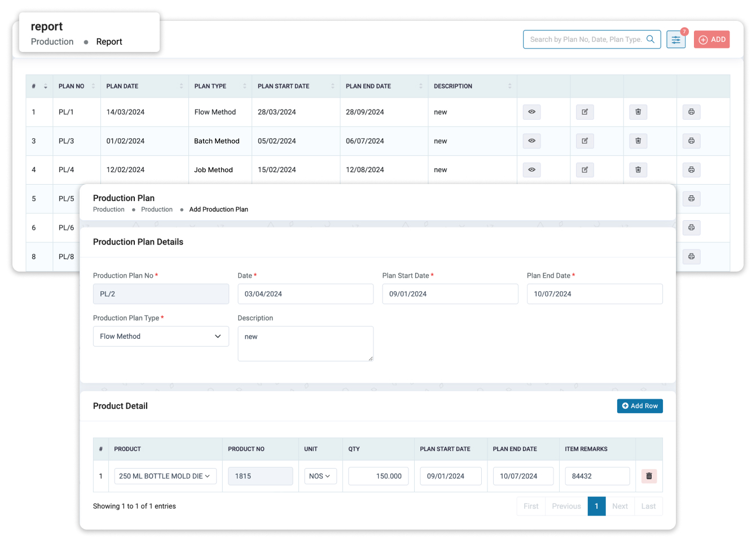
Task: Go to Next page in pagination
Action: pyautogui.click(x=619, y=506)
